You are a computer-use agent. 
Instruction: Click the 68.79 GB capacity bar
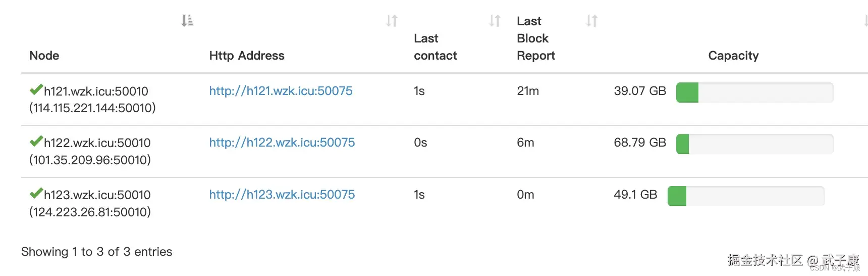click(x=754, y=144)
